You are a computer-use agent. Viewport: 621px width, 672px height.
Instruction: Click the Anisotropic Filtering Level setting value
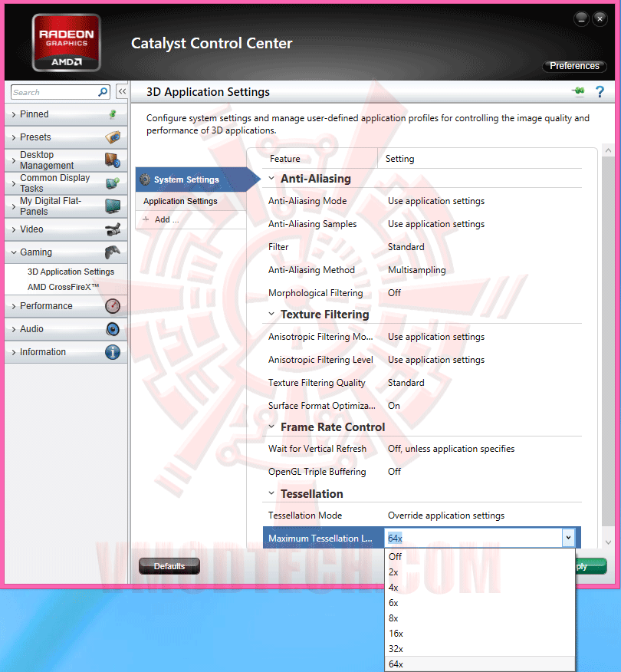436,360
